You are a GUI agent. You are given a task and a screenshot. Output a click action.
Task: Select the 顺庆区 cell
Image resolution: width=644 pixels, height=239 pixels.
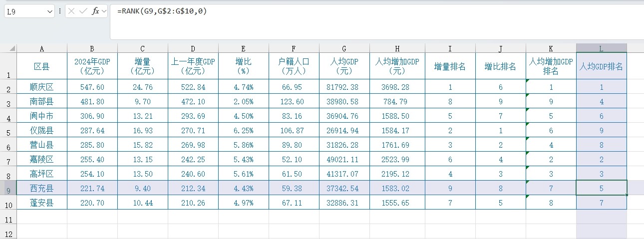click(x=42, y=87)
